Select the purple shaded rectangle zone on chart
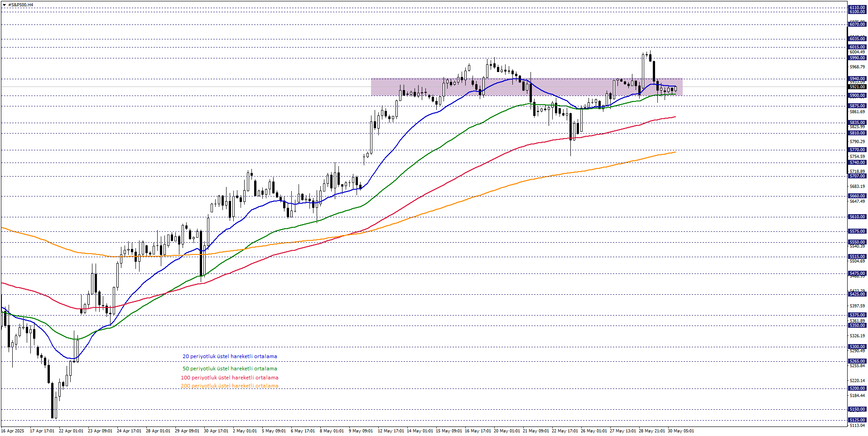Viewport: 868px width, 436px height. (526, 87)
